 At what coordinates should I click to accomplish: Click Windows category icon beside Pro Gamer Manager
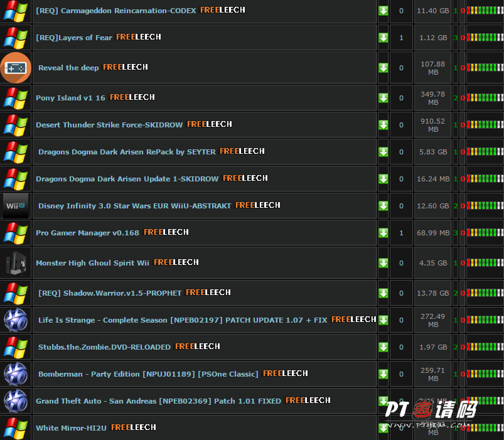(x=16, y=233)
